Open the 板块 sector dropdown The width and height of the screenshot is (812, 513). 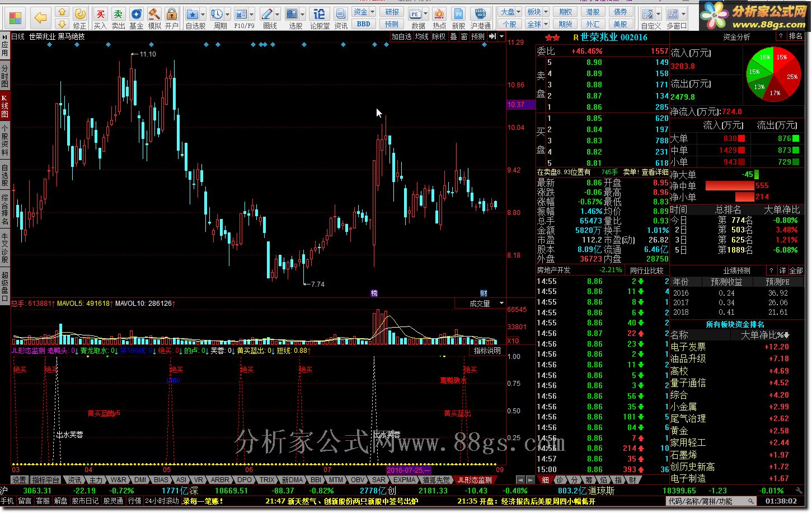[x=537, y=12]
